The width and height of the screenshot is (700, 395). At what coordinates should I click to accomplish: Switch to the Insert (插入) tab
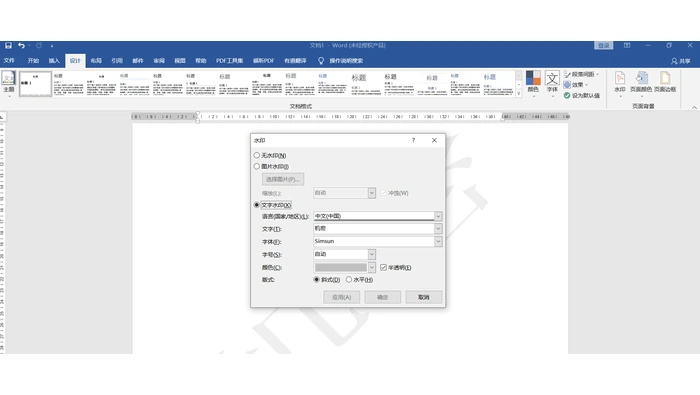coord(54,61)
